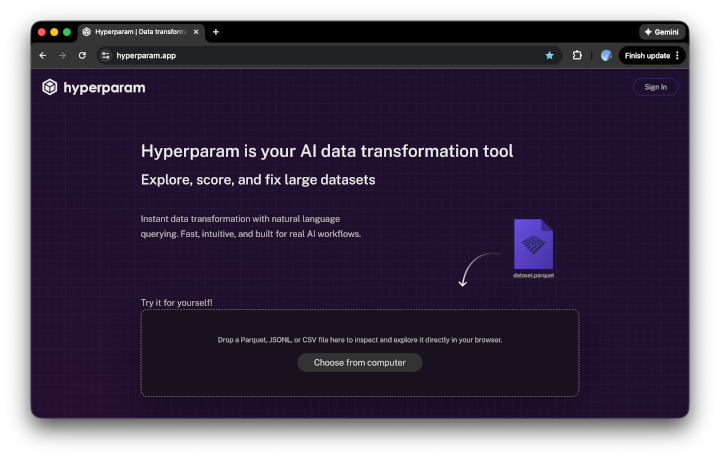This screenshot has width=720, height=459.
Task: Open the browser profile avatar
Action: [606, 56]
